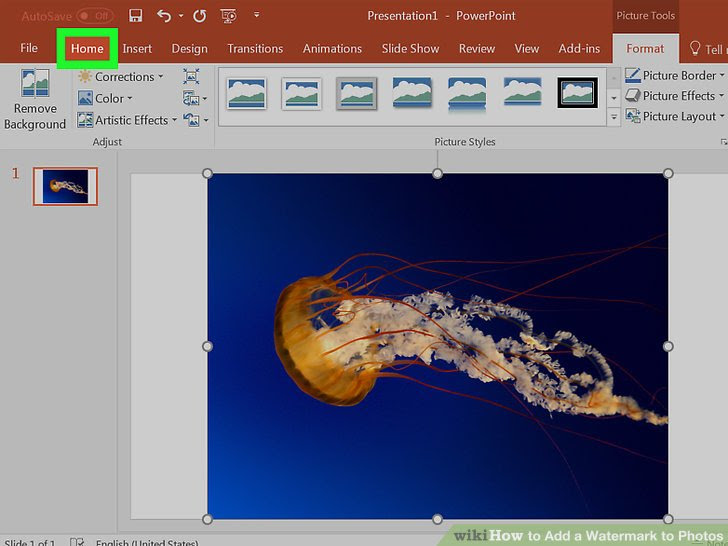The image size is (728, 546).
Task: Open the Artistic Effects dropdown
Action: 127,120
